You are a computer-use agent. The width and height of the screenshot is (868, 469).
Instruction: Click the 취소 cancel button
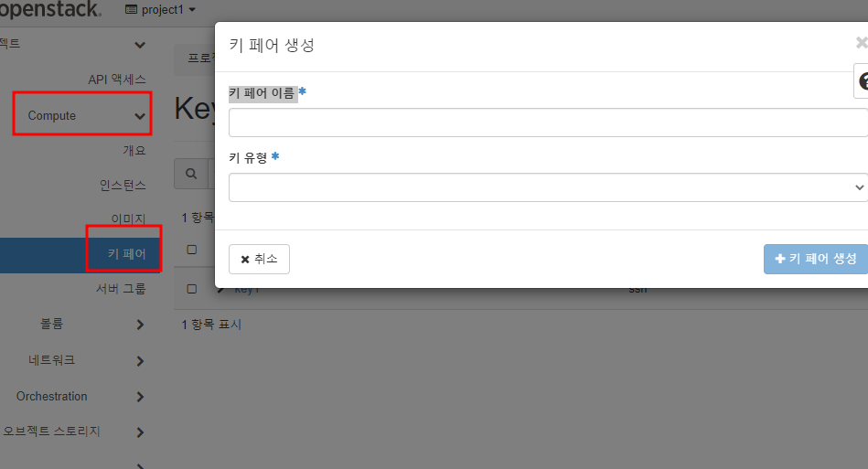pyautogui.click(x=259, y=259)
